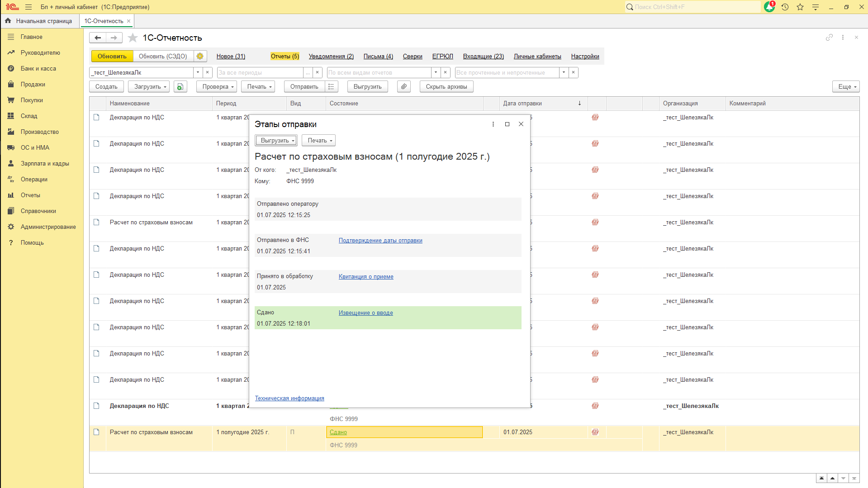
Task: Open Покупки section in sidebar
Action: 32,100
